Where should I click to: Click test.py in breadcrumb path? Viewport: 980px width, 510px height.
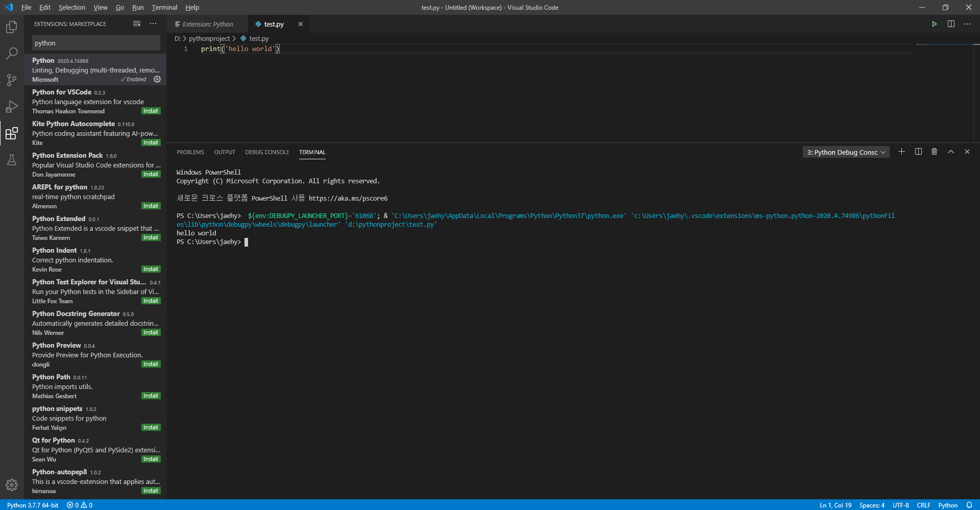click(259, 38)
